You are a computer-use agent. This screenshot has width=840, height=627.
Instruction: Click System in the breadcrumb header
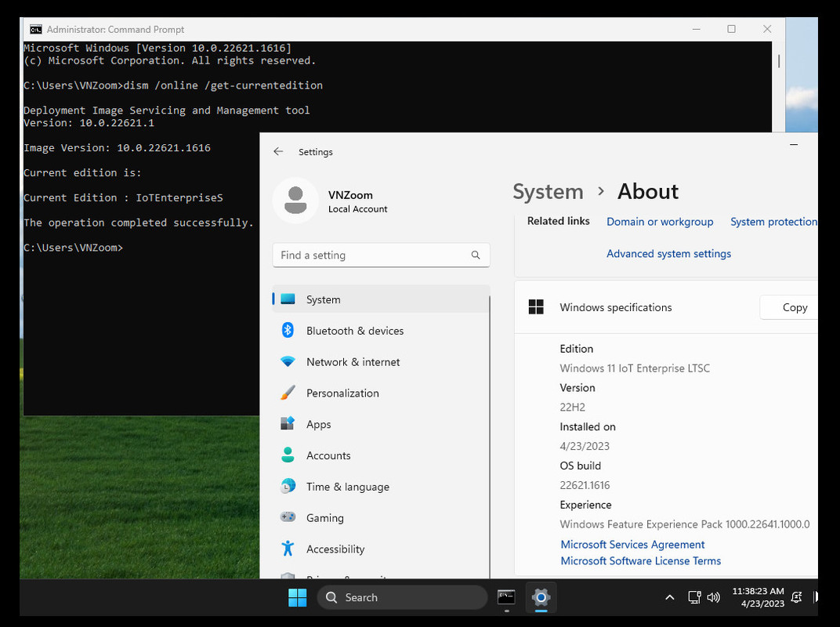pos(548,191)
